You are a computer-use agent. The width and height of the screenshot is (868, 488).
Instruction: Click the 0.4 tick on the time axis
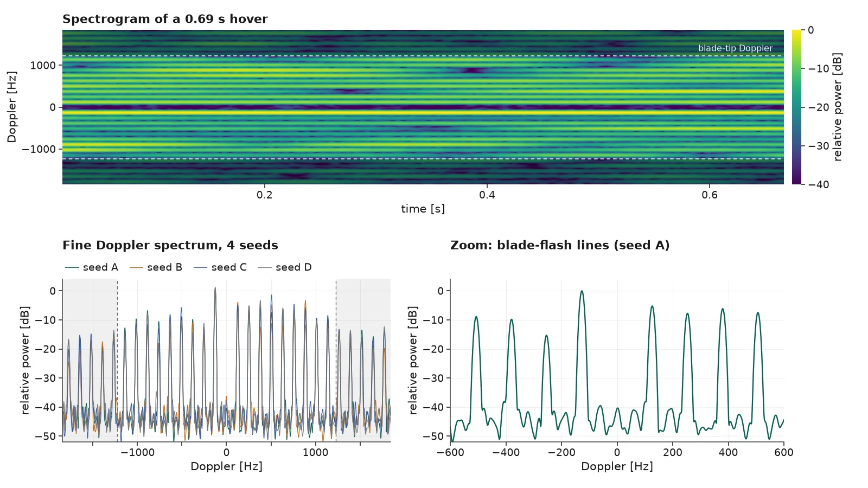(x=487, y=195)
